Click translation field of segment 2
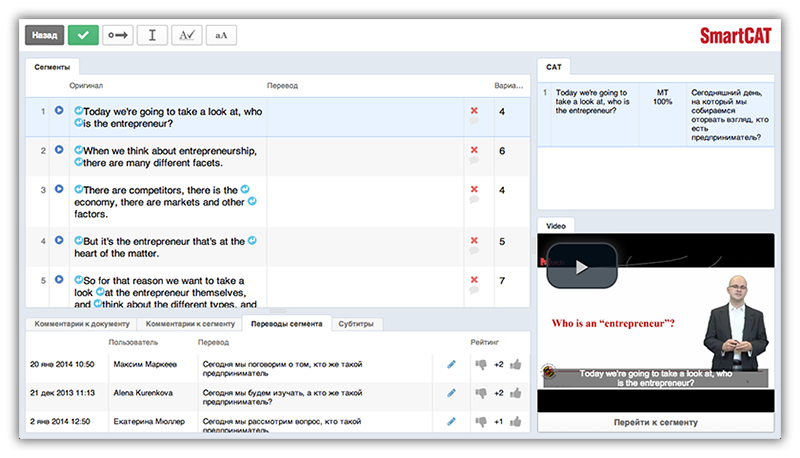Screen dimensions: 800x458 click(x=365, y=157)
